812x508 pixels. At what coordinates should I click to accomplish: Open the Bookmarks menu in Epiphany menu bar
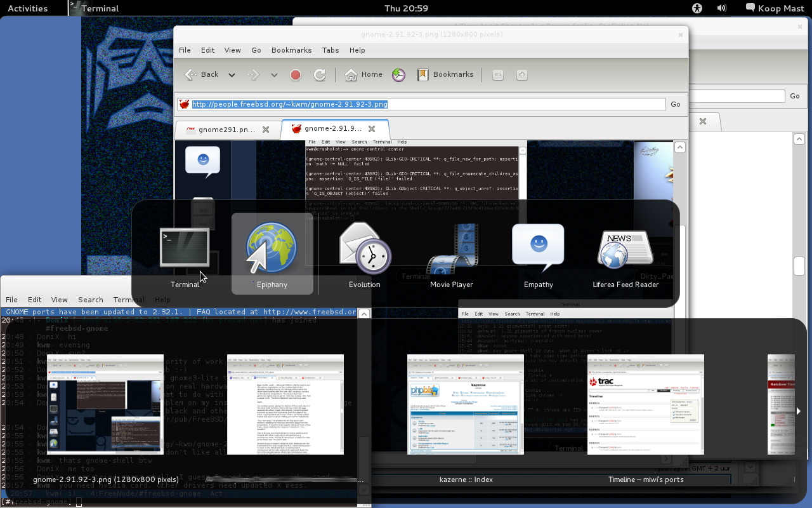[x=291, y=50]
